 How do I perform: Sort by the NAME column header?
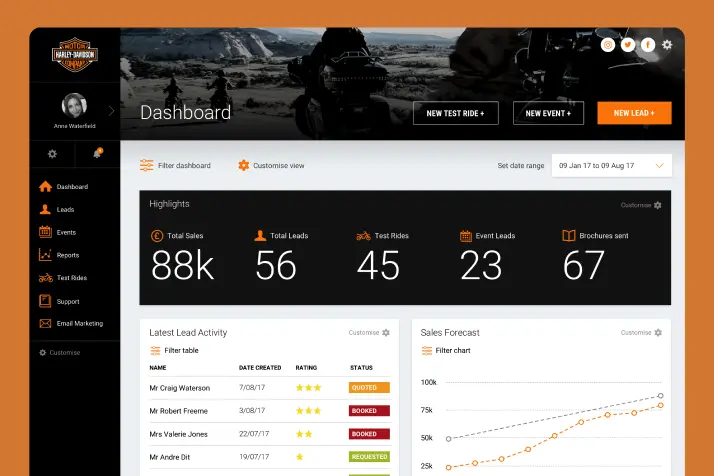pos(158,368)
